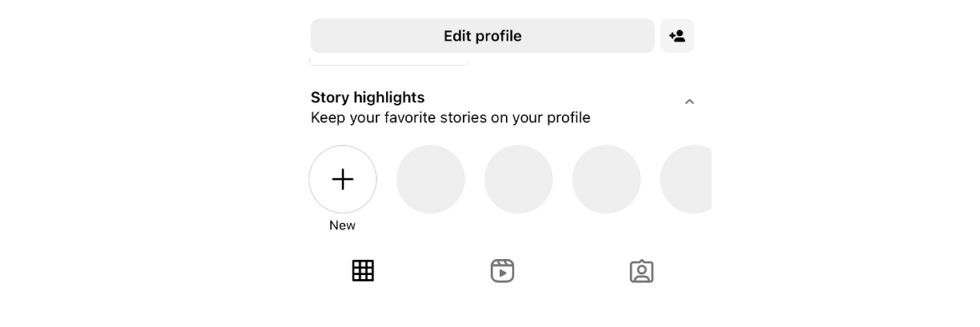This screenshot has height=327, width=980.
Task: Select the second empty highlight placeholder circle
Action: pos(518,179)
